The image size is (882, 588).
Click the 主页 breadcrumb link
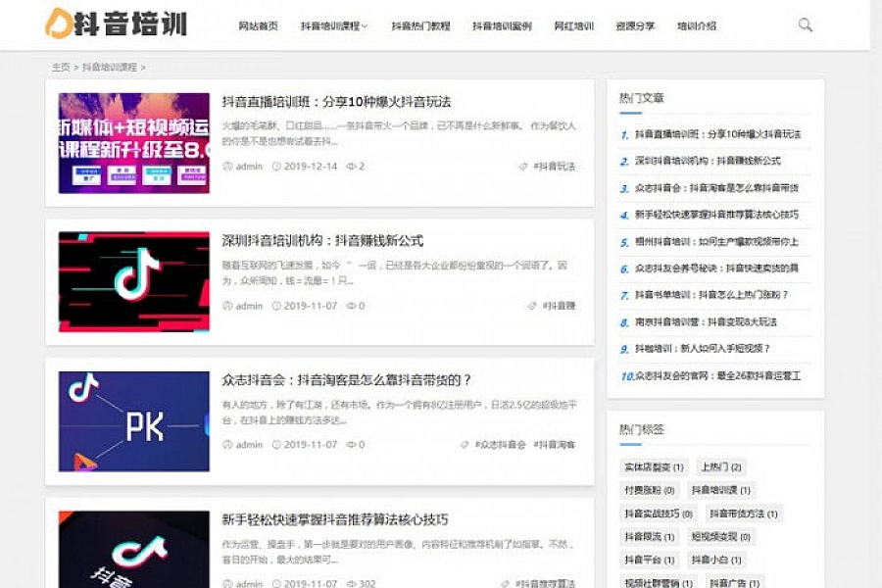pyautogui.click(x=61, y=67)
